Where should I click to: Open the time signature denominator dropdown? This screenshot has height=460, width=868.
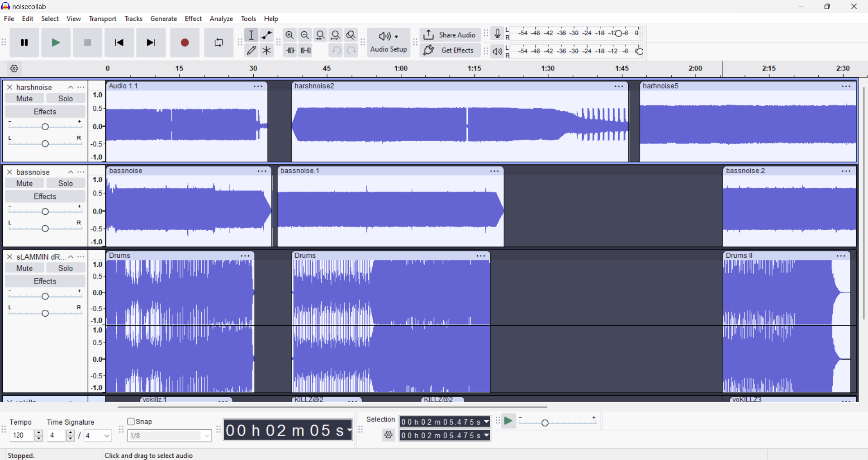click(x=99, y=436)
